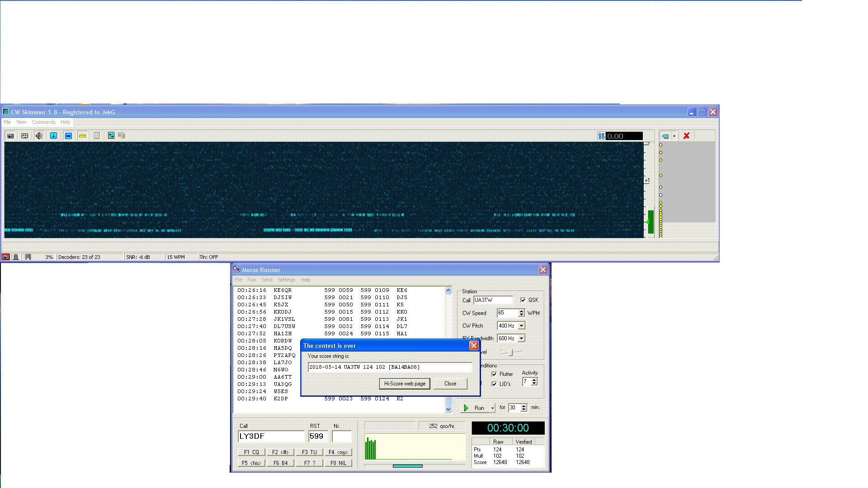Uncheck the Flutter checkbox
The width and height of the screenshot is (868, 488).
[x=494, y=374]
